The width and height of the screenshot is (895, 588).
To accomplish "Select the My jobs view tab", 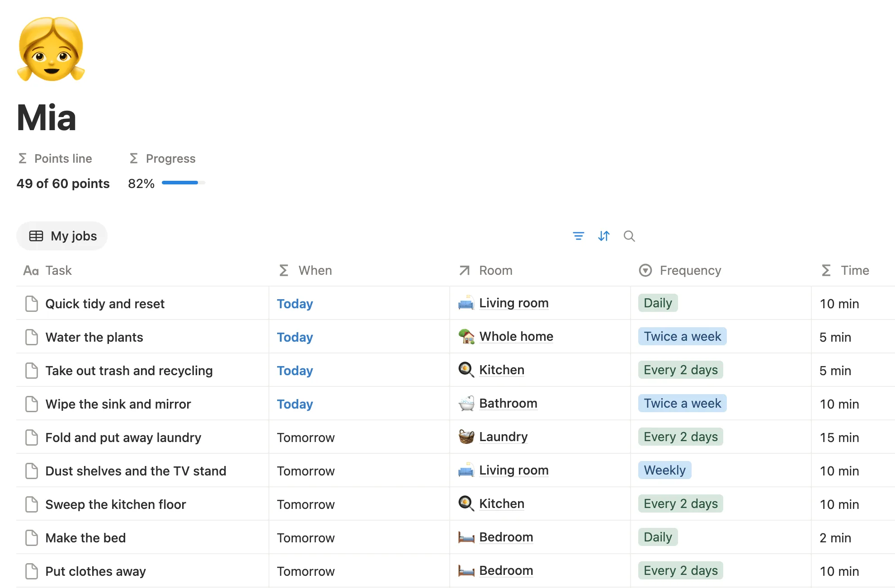I will [x=62, y=236].
